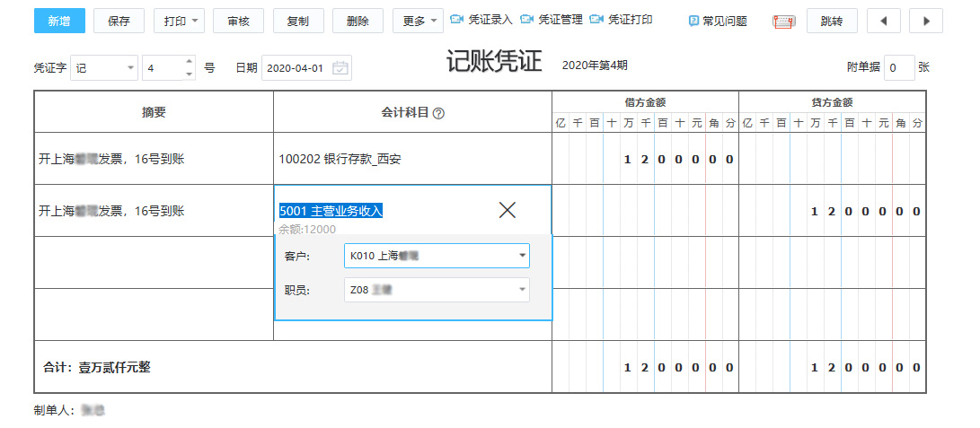Image resolution: width=980 pixels, height=428 pixels.
Task: Click selected 5001 主营业务收入 account field
Action: pyautogui.click(x=331, y=211)
